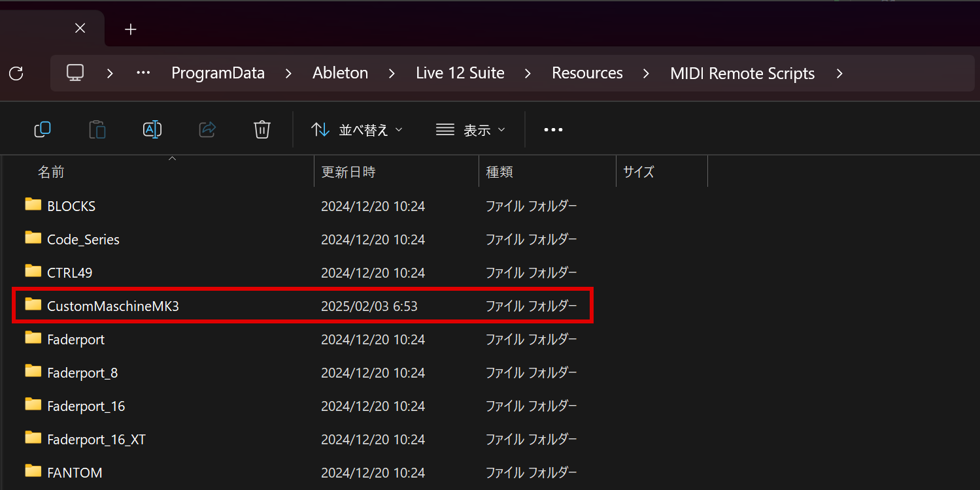The image size is (980, 490).
Task: Select the CustomMaschineMK3 folder icon
Action: coord(33,304)
